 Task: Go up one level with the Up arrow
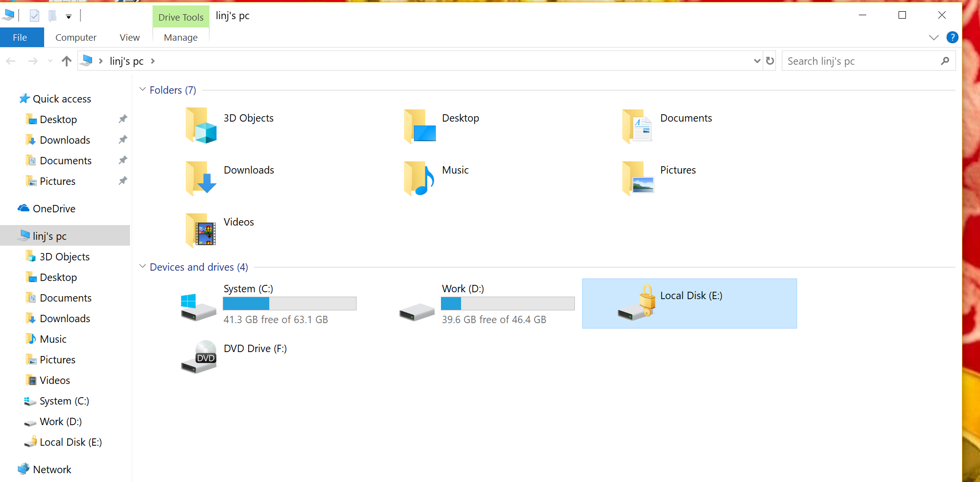[x=67, y=61]
